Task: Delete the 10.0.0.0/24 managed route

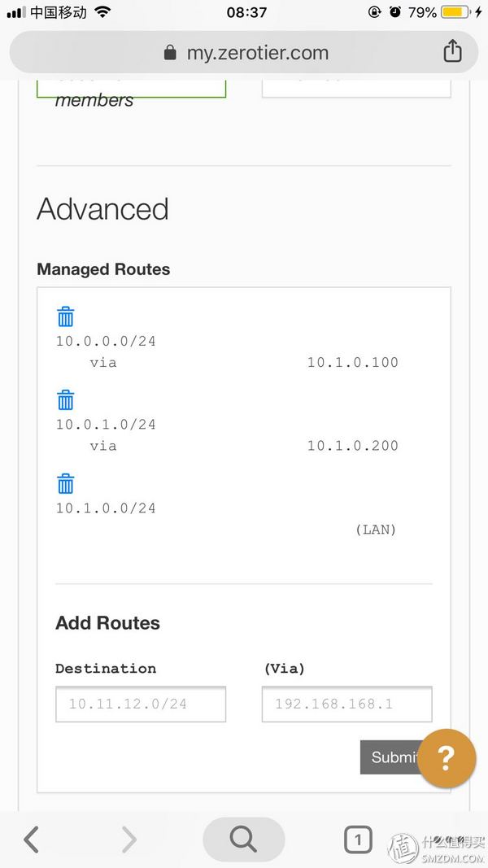Action: tap(65, 316)
